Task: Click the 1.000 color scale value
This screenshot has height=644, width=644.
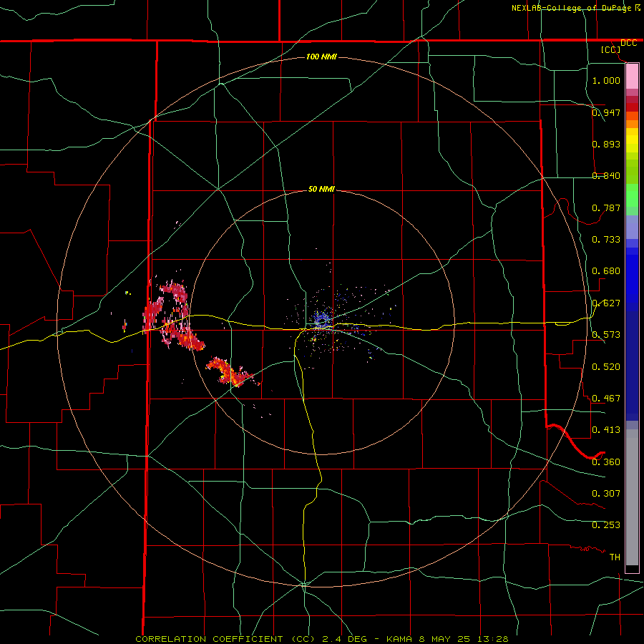Action: click(606, 80)
